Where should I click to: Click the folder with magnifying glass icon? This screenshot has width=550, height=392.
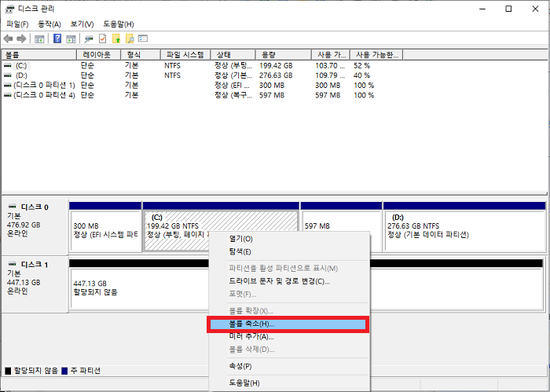[130, 38]
